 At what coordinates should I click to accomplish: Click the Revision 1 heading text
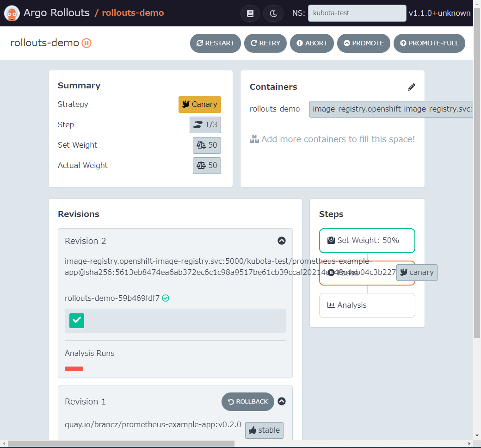pyautogui.click(x=85, y=402)
